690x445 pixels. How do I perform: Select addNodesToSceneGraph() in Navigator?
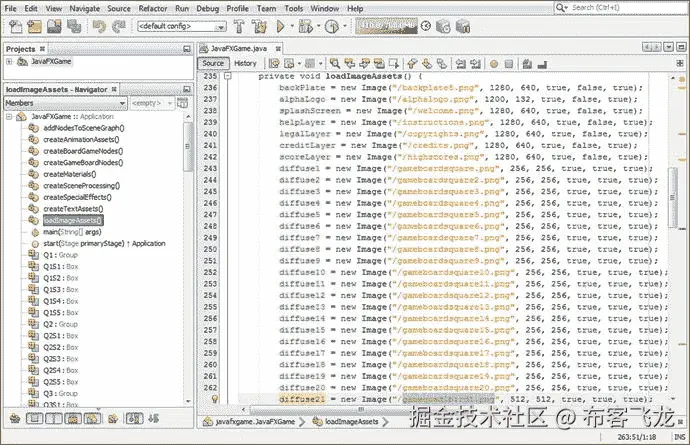pos(84,128)
